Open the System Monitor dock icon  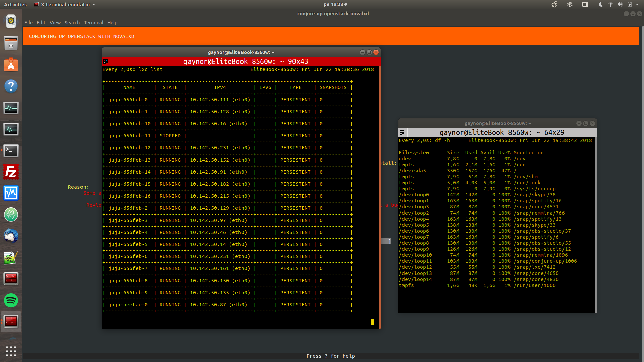coord(11,108)
